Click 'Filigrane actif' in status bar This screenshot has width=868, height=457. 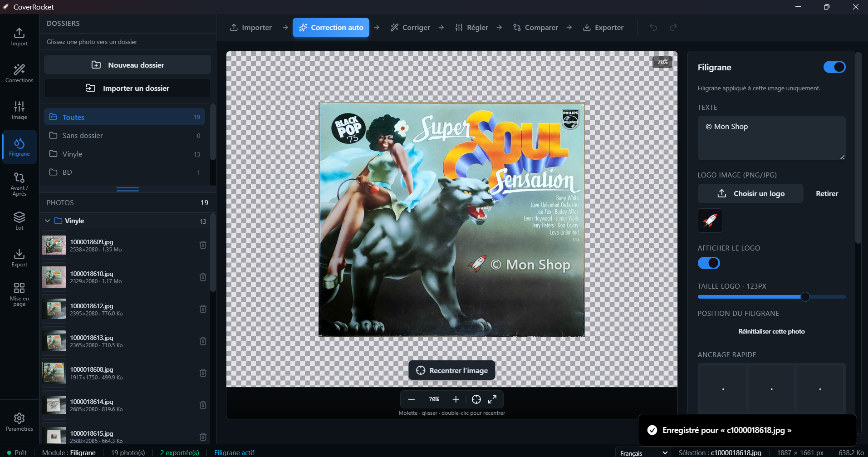click(x=234, y=452)
